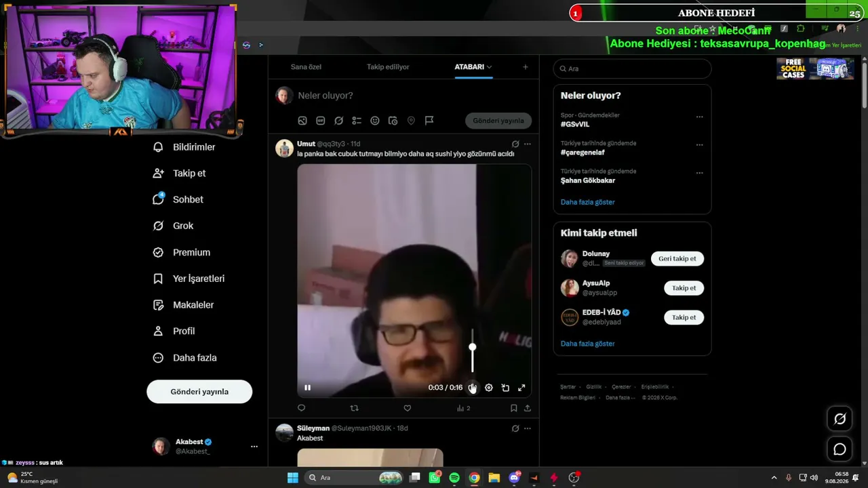The image size is (868, 488).
Task: Open WhatsApp from the taskbar
Action: pyautogui.click(x=435, y=478)
